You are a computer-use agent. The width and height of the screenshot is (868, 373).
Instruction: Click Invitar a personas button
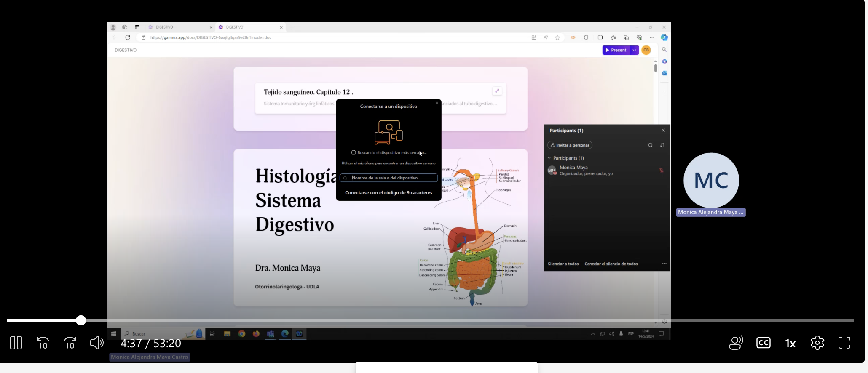(x=570, y=145)
